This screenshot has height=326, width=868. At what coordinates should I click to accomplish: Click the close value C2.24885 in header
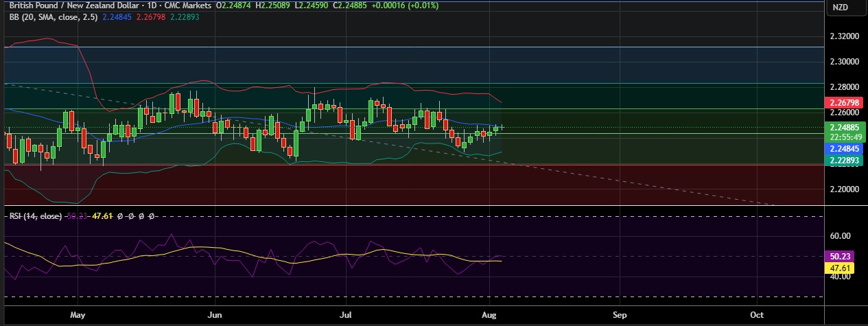click(351, 5)
